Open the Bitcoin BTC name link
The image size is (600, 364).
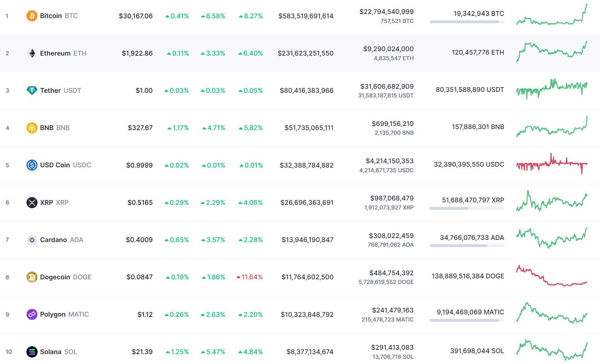tap(59, 16)
